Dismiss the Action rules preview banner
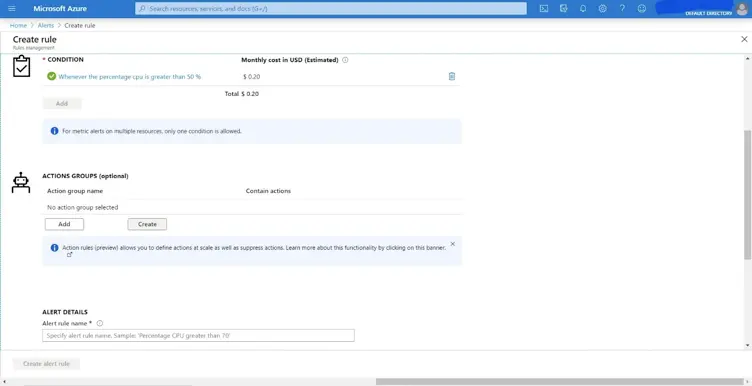752x386 pixels. [452, 244]
